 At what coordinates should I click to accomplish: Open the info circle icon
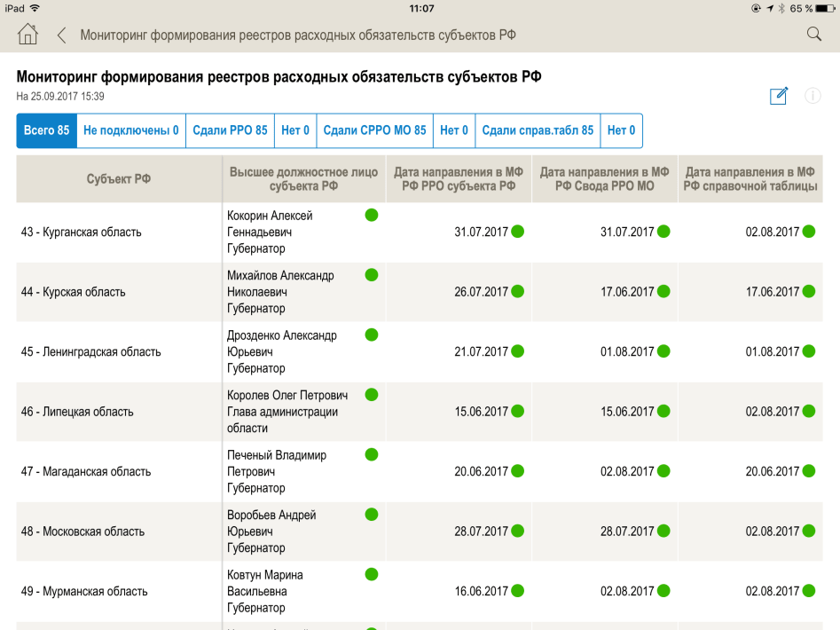pos(813,96)
